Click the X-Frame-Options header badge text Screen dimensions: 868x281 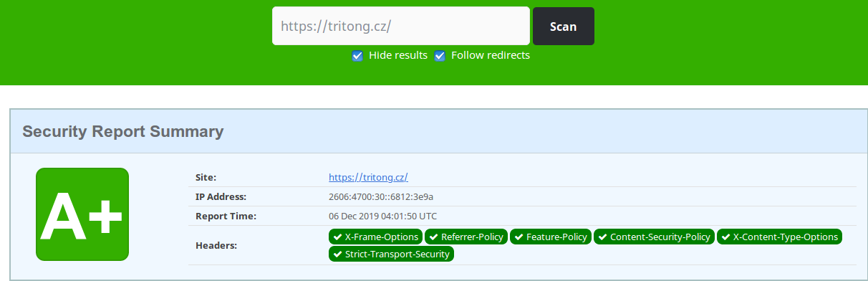382,237
